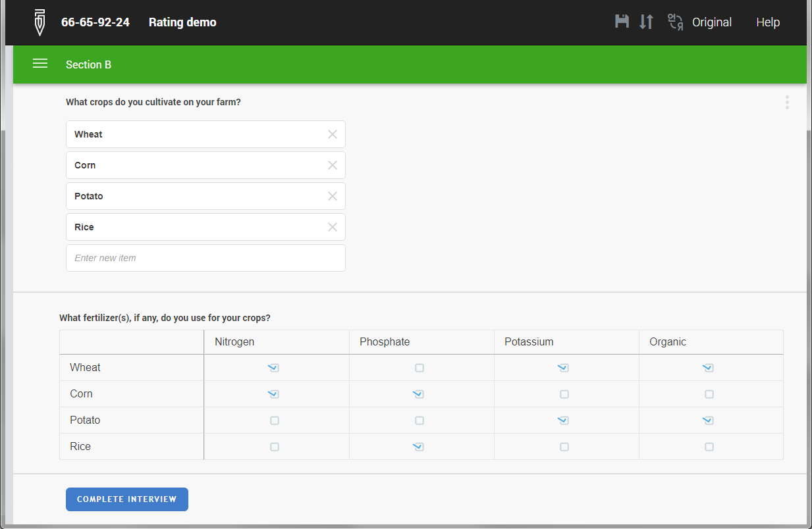
Task: Open the question's three-dot options menu
Action: coord(787,103)
